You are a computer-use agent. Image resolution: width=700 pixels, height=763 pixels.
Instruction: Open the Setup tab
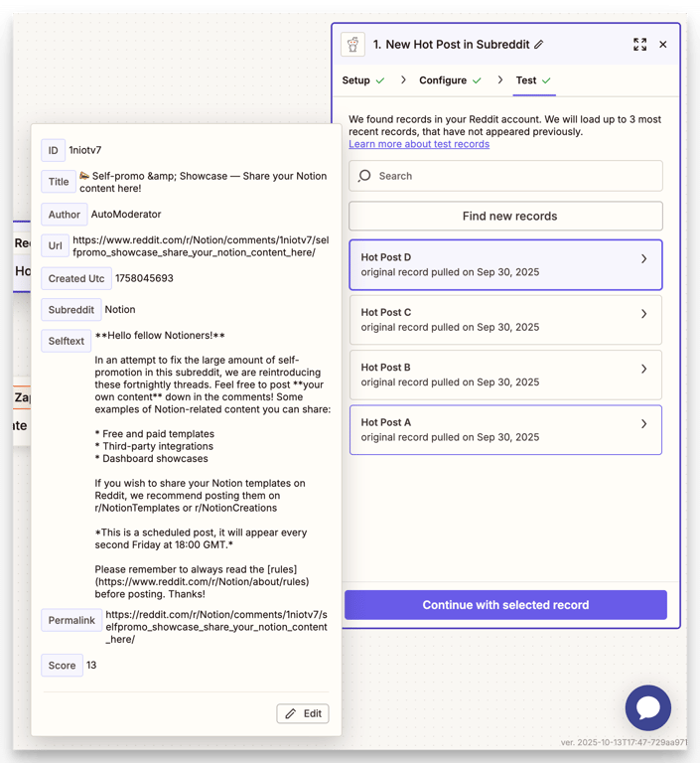click(x=362, y=80)
